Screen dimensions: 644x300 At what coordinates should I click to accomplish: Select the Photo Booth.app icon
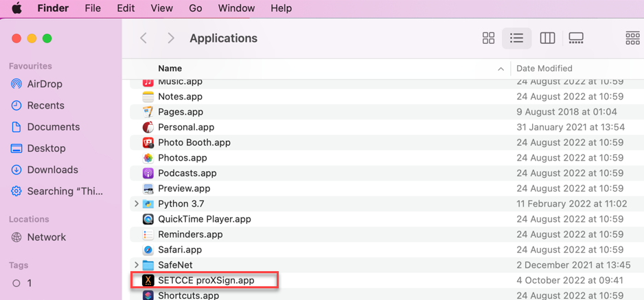click(148, 143)
